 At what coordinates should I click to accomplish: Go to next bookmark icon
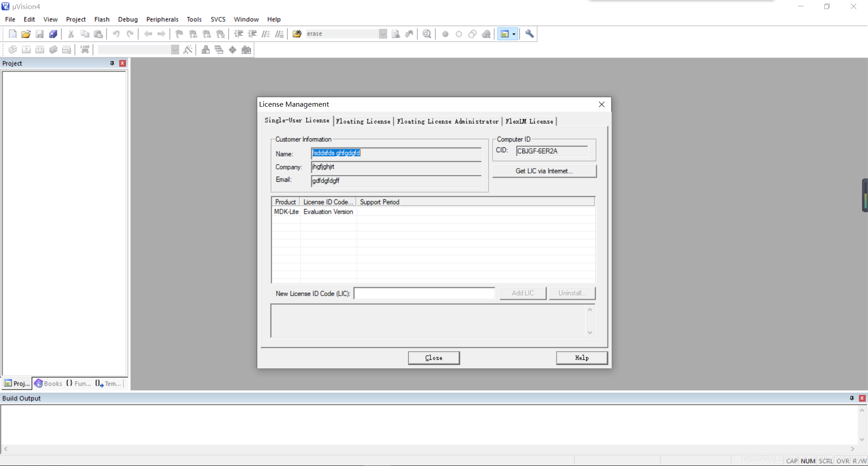click(x=207, y=34)
